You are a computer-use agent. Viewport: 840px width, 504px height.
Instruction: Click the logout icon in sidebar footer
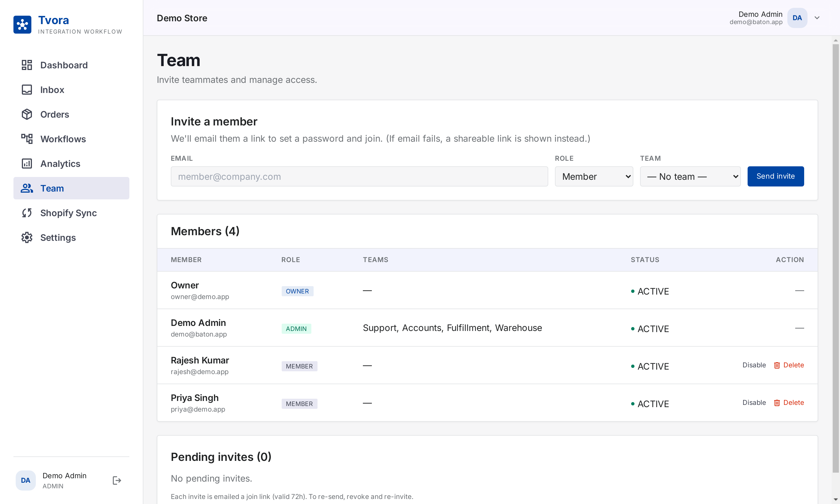coord(117,480)
